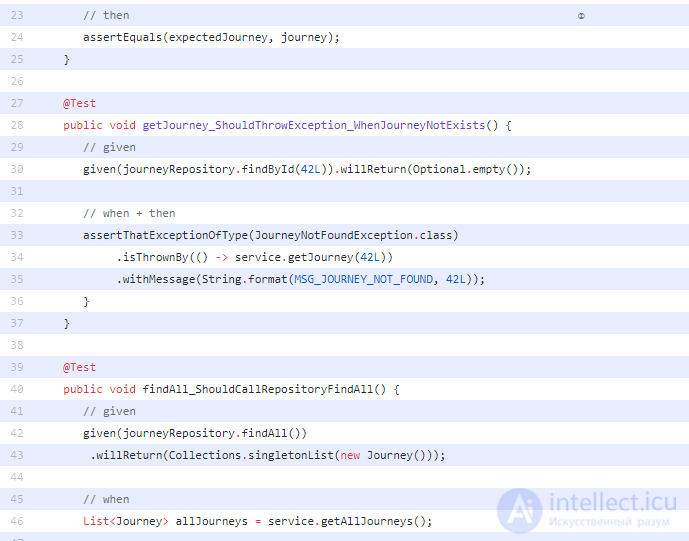
Task: Click line number 23
Action: [17, 15]
